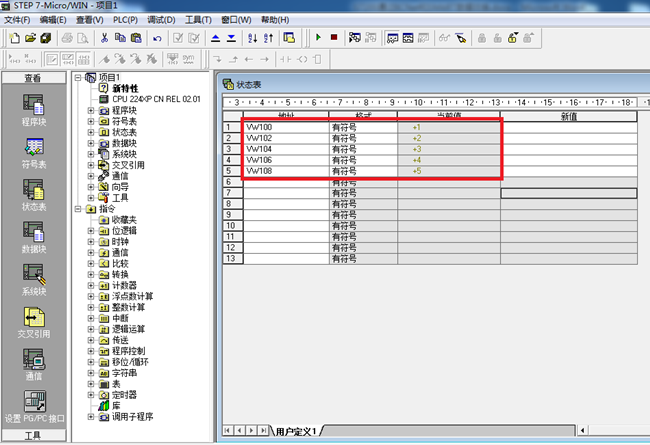This screenshot has width=650, height=445.
Task: Click the red Stop PLC icon
Action: click(x=334, y=38)
